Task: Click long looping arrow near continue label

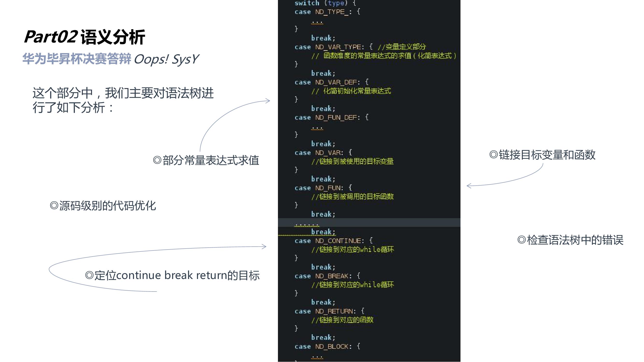Action: [150, 251]
